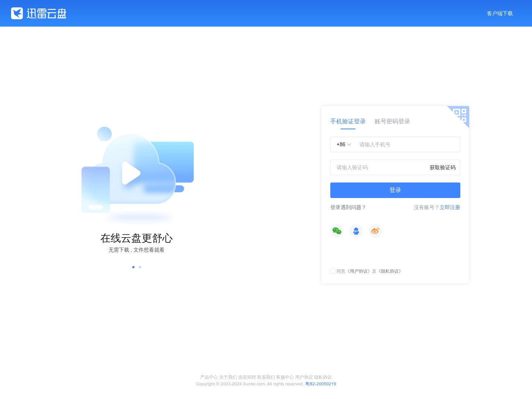Open QR code login corner icon
Viewport: 532px width, 399px height.
click(460, 115)
